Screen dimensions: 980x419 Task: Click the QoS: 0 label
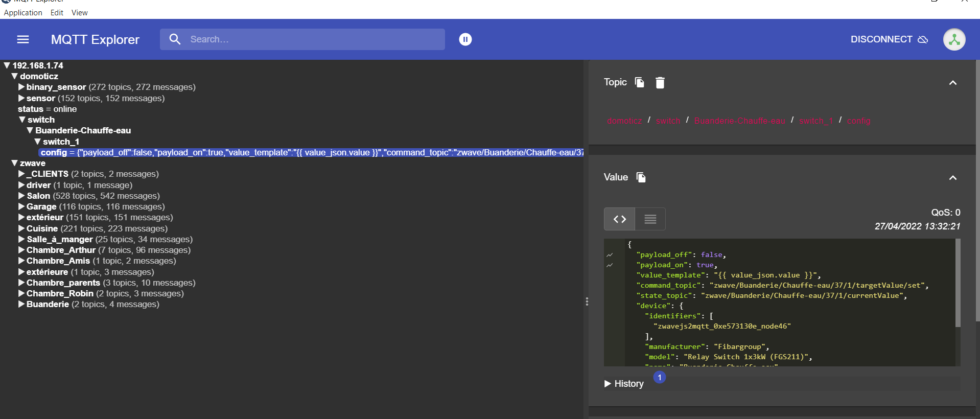[945, 213]
